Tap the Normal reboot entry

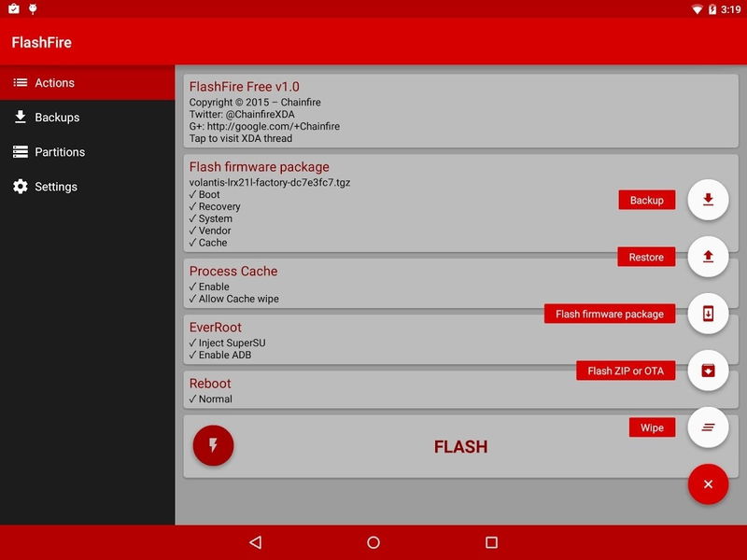pos(211,399)
